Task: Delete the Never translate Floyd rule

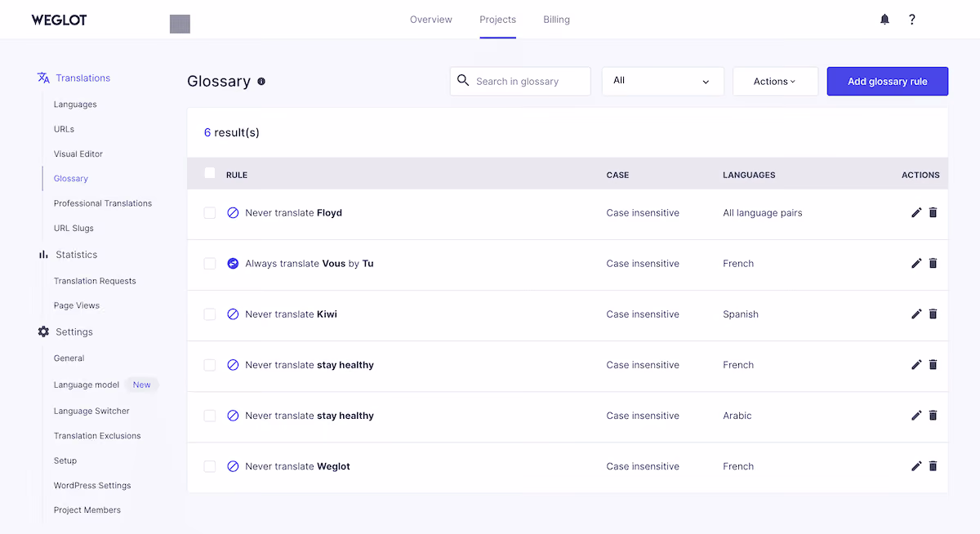Action: [x=933, y=213]
